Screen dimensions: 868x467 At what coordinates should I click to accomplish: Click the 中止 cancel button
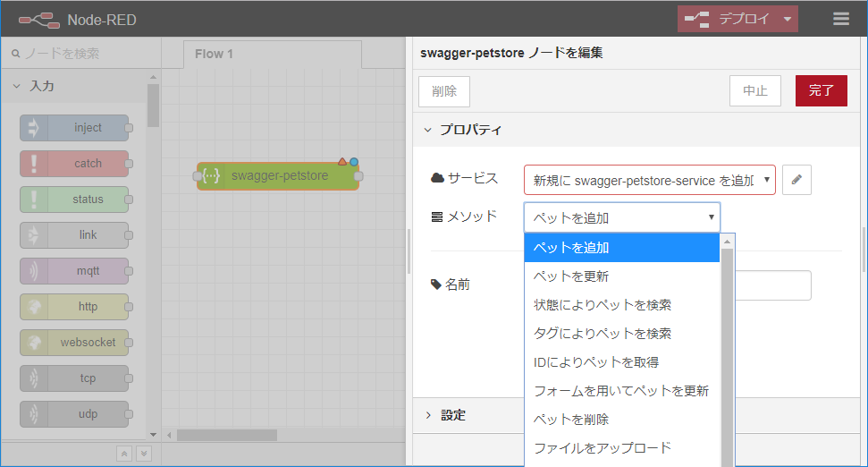point(755,91)
